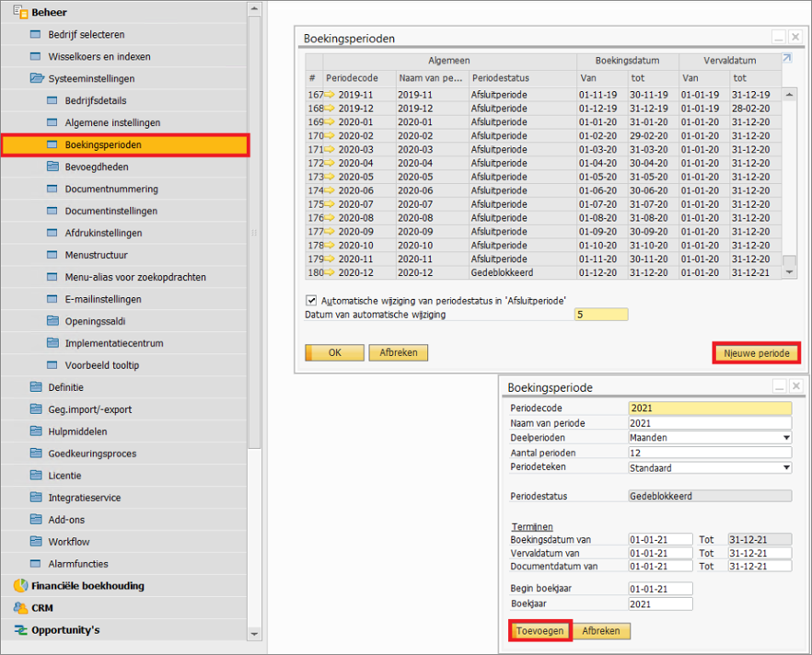Open E-mailinstellingen menu item
The image size is (812, 655).
point(102,299)
